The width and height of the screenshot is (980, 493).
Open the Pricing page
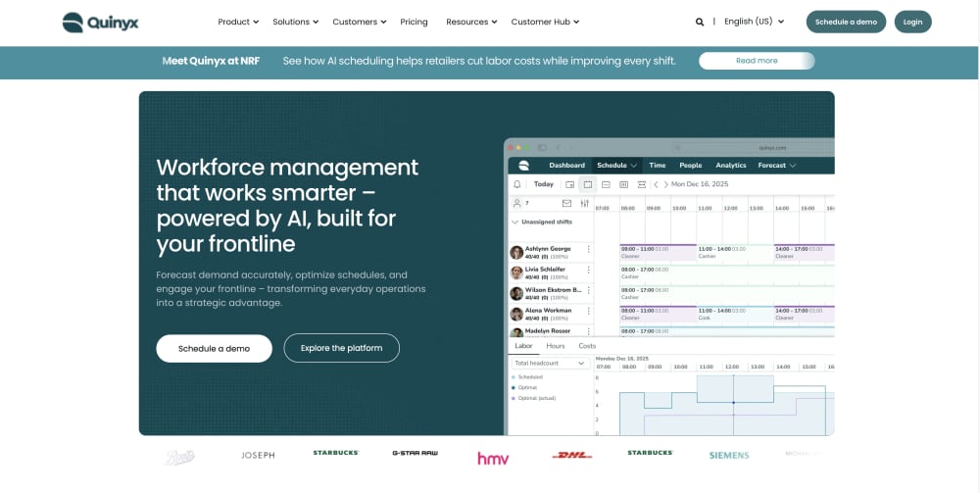coord(414,22)
